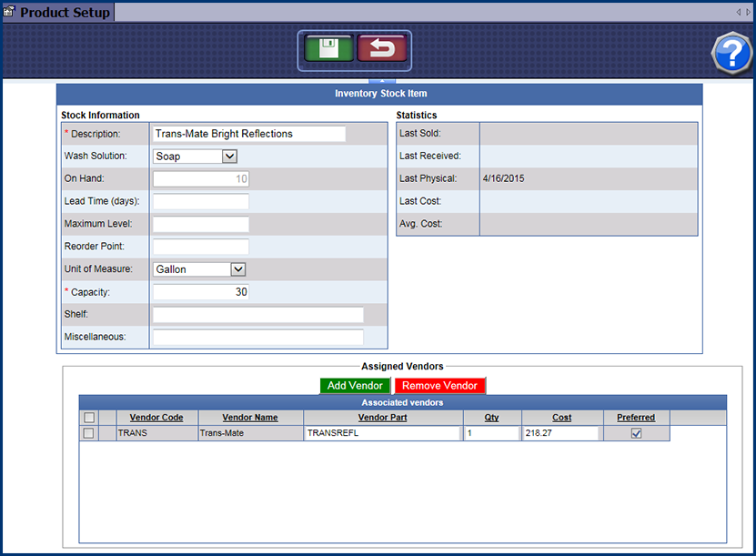This screenshot has width=756, height=556.
Task: Click the green Save disk icon
Action: click(x=328, y=50)
